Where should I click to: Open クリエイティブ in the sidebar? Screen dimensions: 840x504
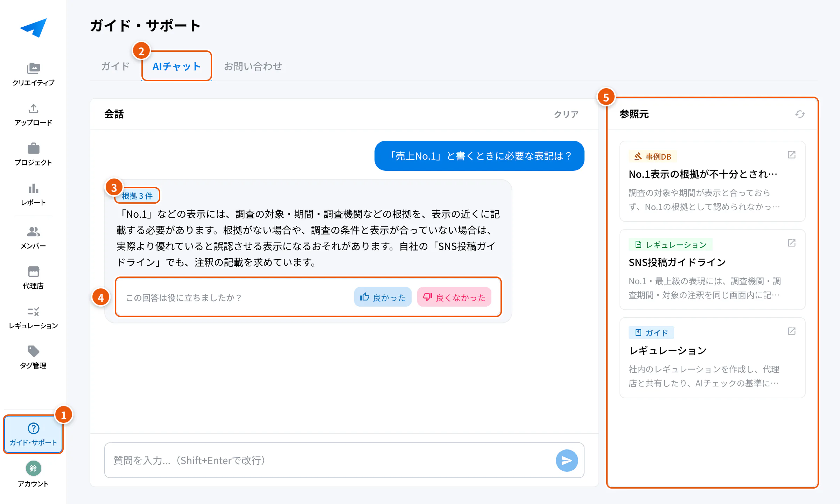tap(33, 74)
